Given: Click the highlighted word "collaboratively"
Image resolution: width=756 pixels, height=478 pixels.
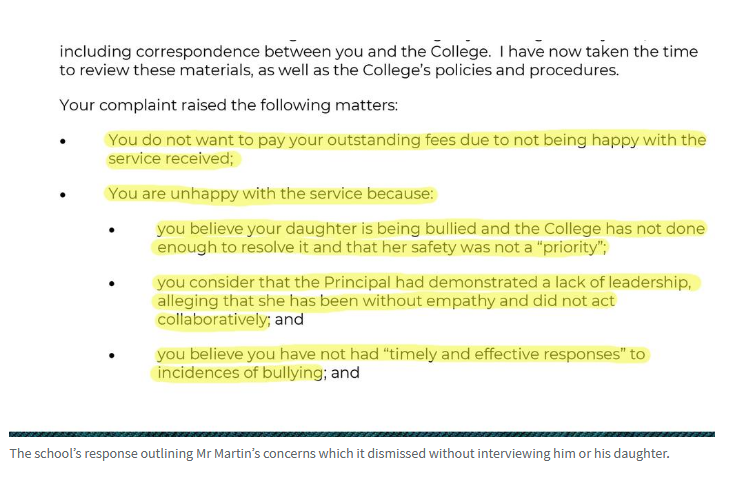Looking at the screenshot, I should pos(212,320).
